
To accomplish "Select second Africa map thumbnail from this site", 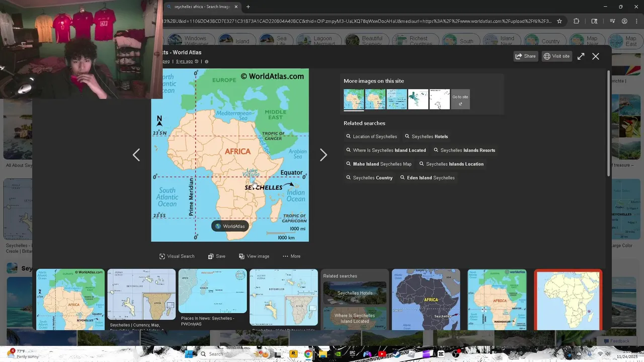I will (375, 100).
